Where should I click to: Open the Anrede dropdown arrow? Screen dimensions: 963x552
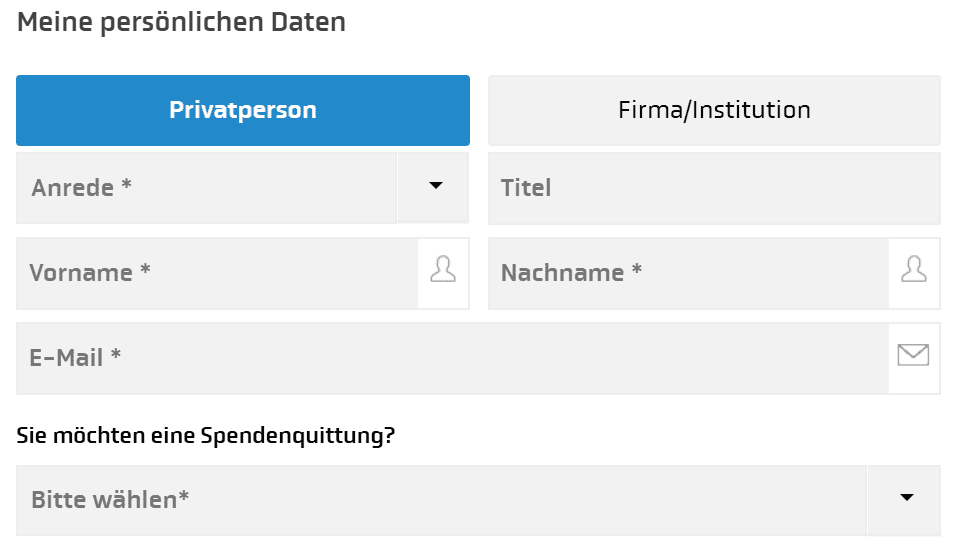(x=434, y=187)
